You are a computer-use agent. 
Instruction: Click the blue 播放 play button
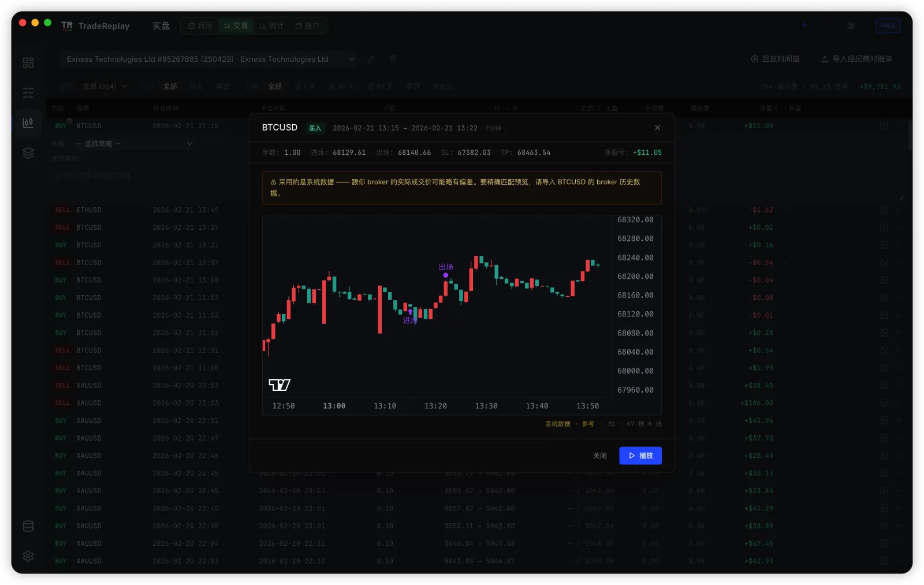pos(640,456)
